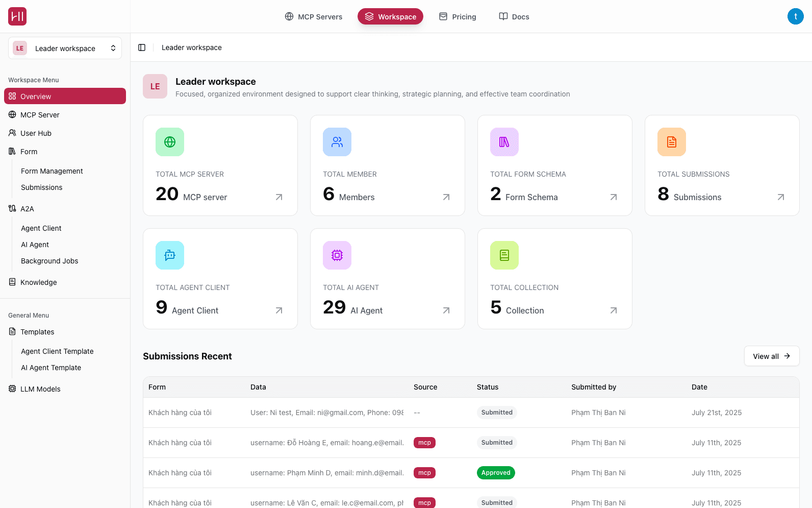812x508 pixels.
Task: Click the blue members icon on Total Member card
Action: coord(337,142)
